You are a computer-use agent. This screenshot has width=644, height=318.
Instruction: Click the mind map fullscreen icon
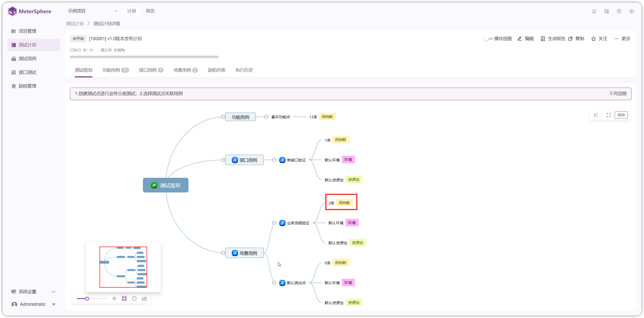coord(609,115)
